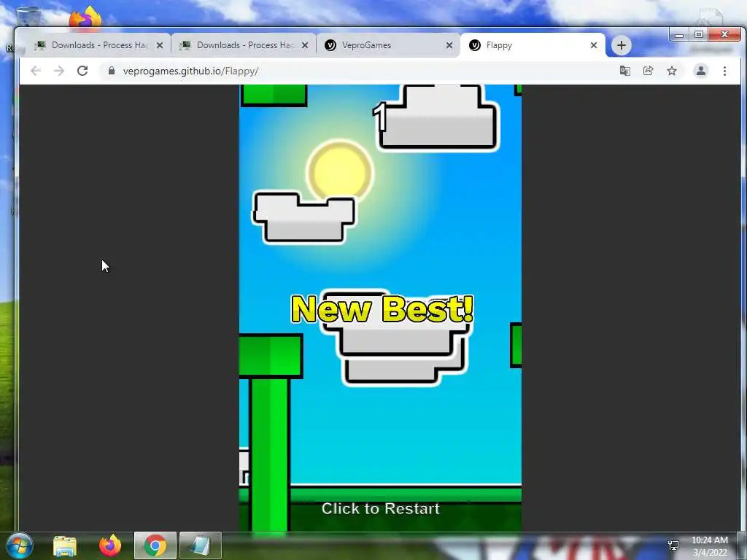The width and height of the screenshot is (747, 560).
Task: Restore down the Chrome window
Action: click(x=698, y=35)
